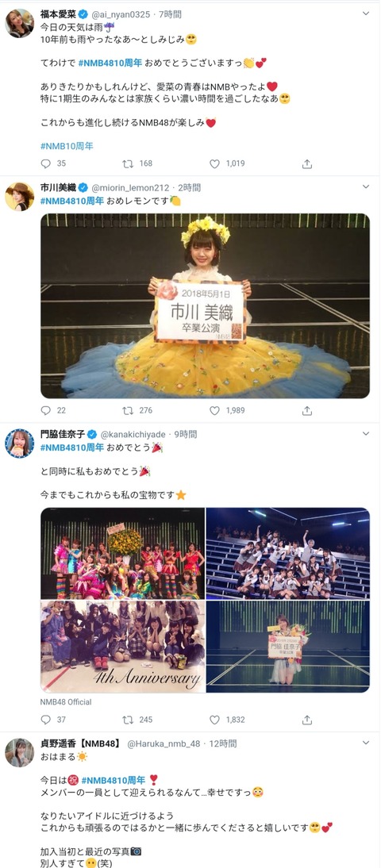Share 福本愛菜's tweet
This screenshot has height=868, width=381.
click(x=307, y=164)
